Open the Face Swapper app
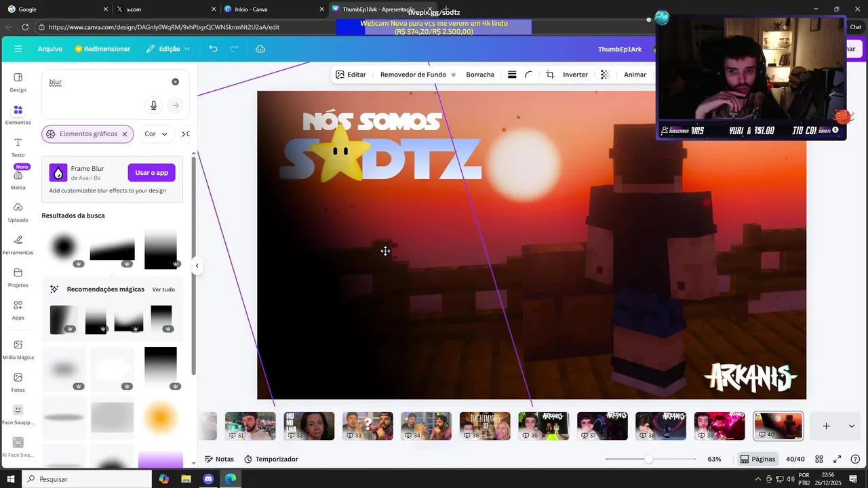Image resolution: width=868 pixels, height=488 pixels. point(18,414)
